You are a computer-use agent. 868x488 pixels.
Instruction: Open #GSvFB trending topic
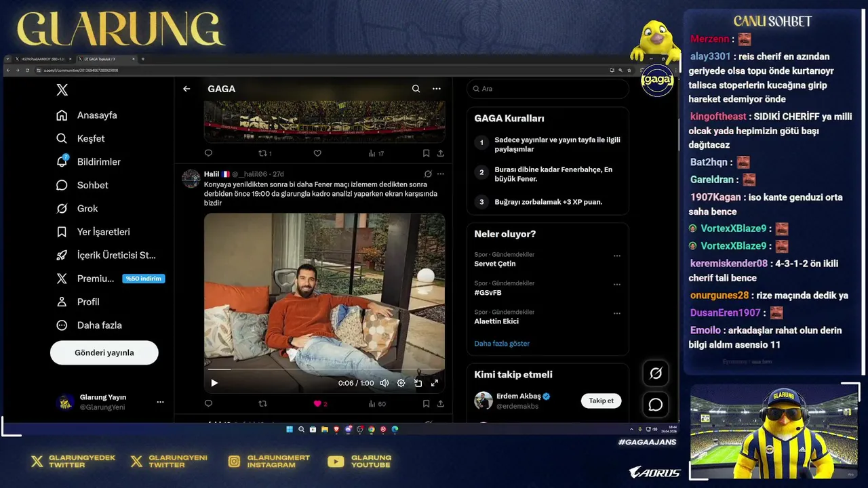[488, 293]
